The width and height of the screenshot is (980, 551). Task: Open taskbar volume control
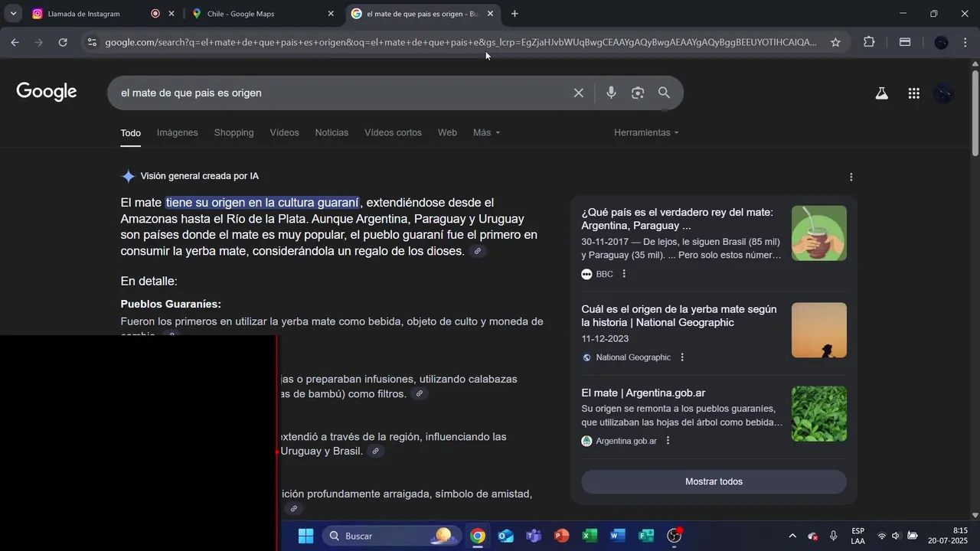896,536
